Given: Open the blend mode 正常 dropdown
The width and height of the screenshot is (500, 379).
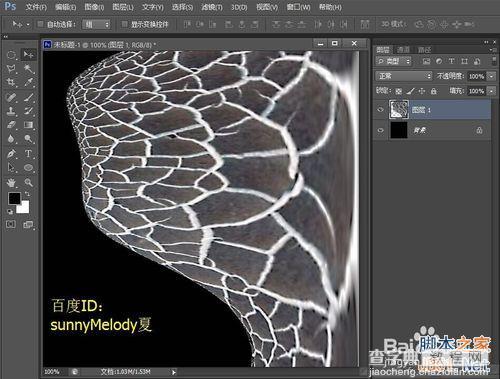Looking at the screenshot, I should tap(404, 76).
